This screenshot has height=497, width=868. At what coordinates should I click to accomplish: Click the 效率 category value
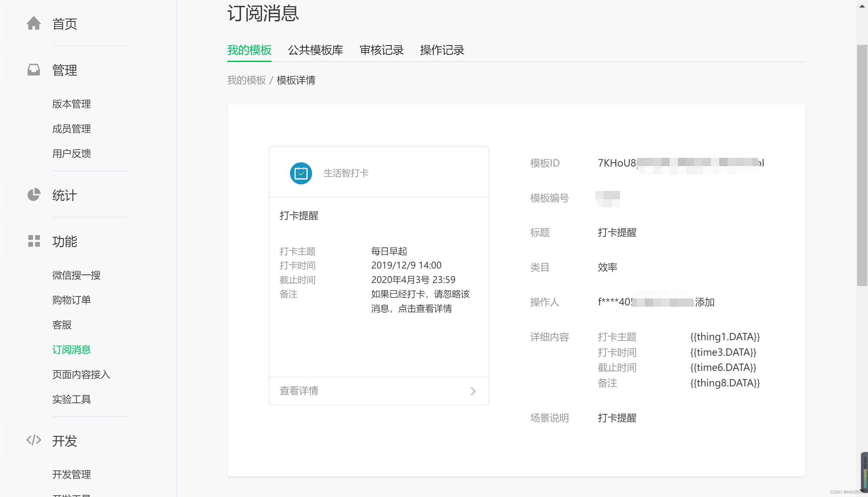tap(608, 267)
